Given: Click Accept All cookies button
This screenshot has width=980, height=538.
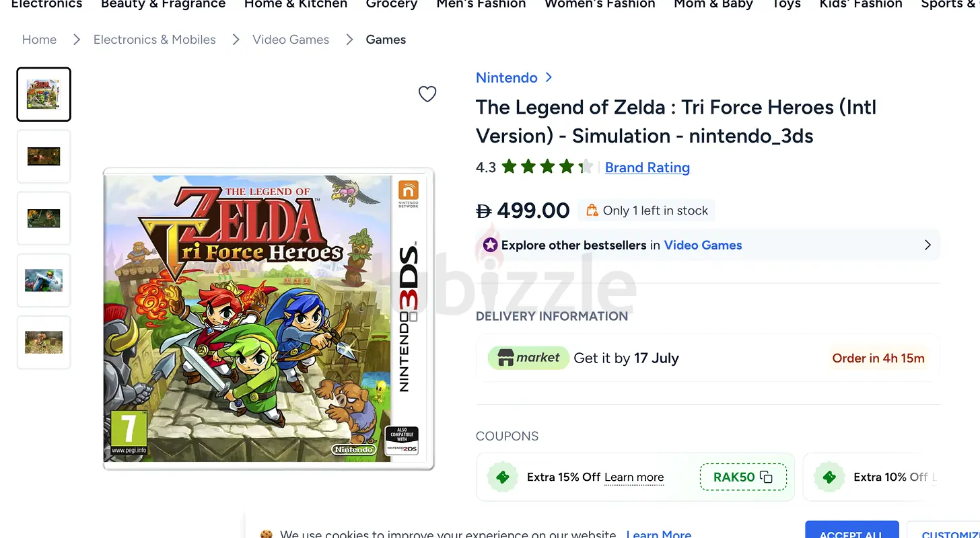Looking at the screenshot, I should [x=851, y=531].
